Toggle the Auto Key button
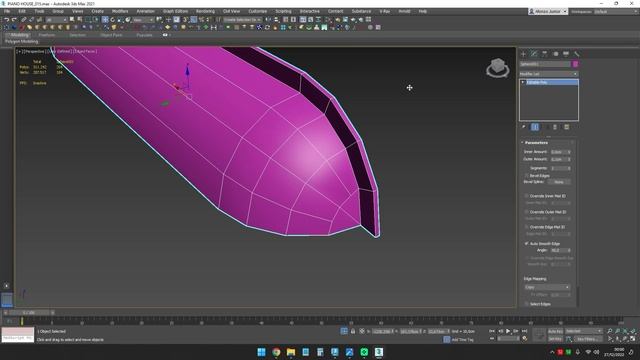Image resolution: width=640 pixels, height=360 pixels. click(x=555, y=331)
